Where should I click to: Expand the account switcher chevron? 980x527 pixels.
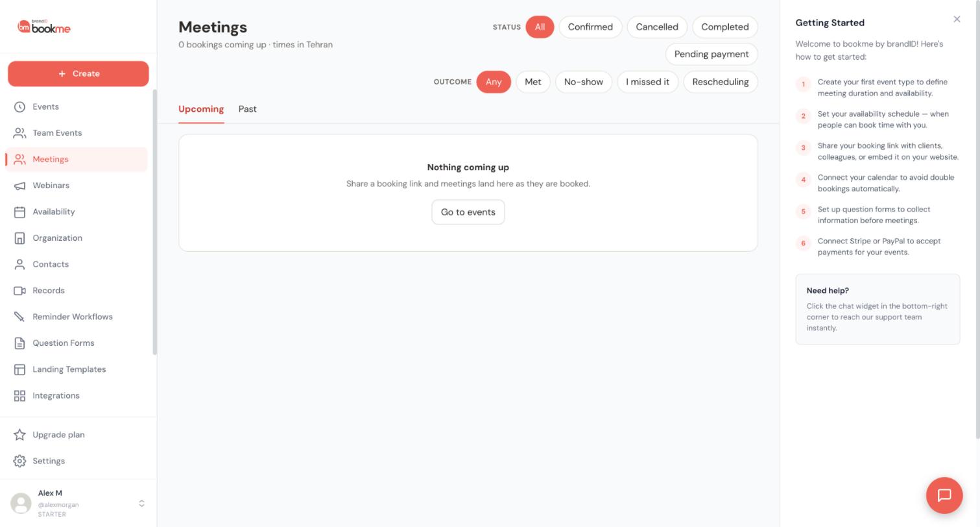pos(141,504)
